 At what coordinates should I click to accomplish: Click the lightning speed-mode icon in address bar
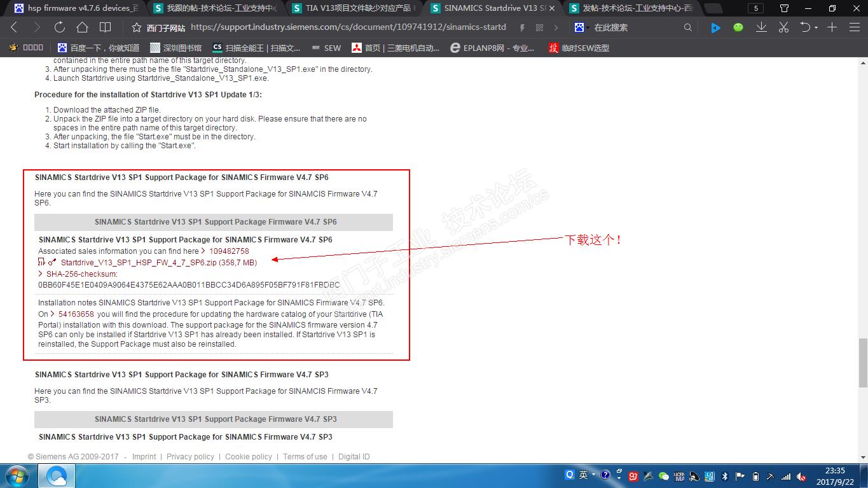522,27
